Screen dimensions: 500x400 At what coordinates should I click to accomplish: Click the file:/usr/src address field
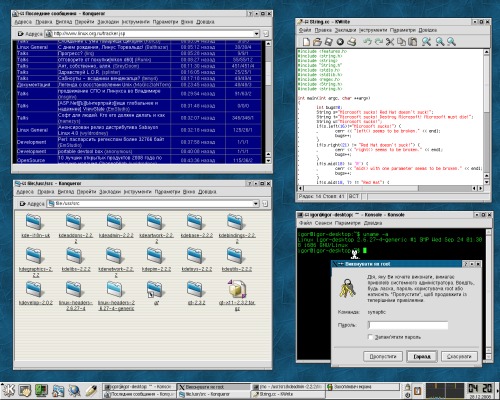pos(152,203)
